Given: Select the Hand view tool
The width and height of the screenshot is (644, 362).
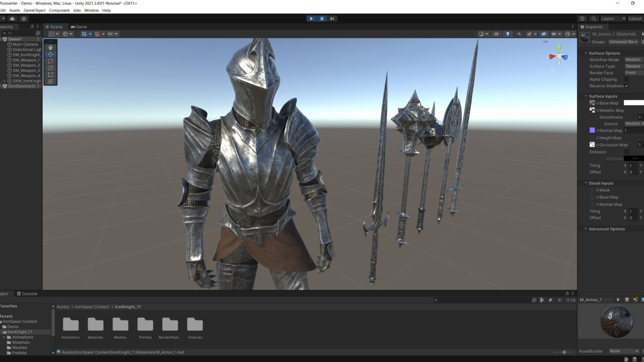Looking at the screenshot, I should tap(50, 47).
